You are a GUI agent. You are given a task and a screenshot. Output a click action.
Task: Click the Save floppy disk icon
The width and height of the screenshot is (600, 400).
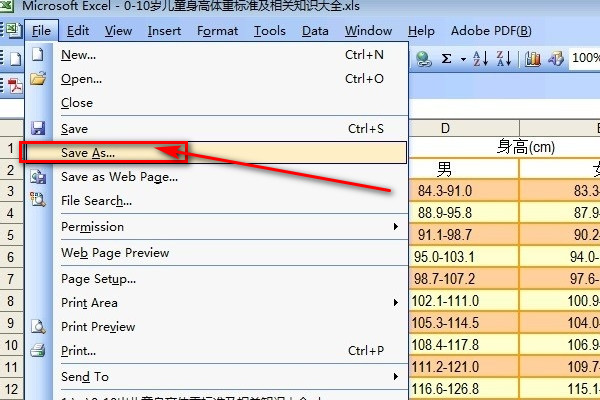38,128
